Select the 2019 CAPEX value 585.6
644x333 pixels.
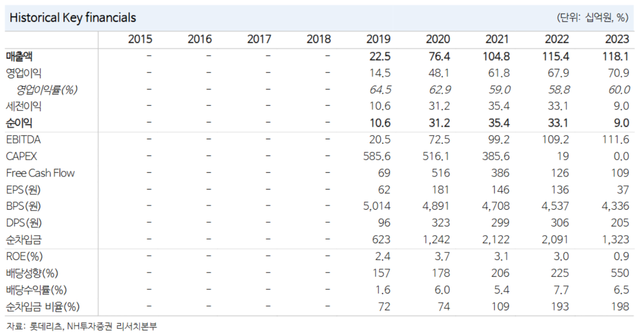click(376, 156)
